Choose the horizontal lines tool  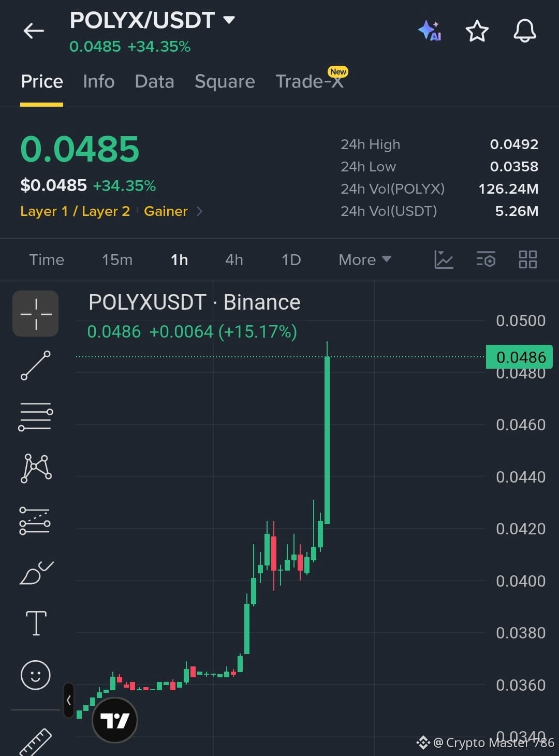tap(36, 417)
